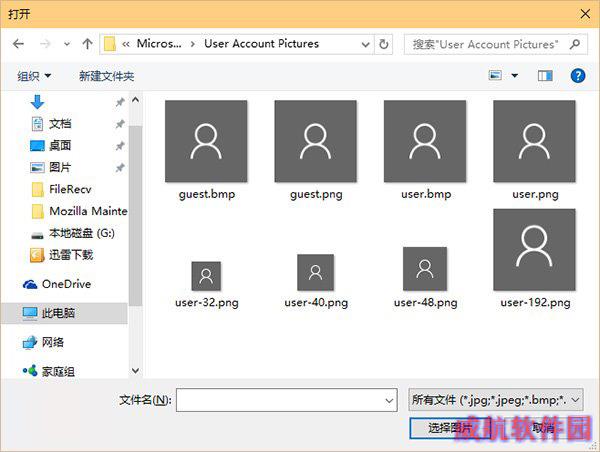
Task: Click the magnifier search icon
Action: pyautogui.click(x=575, y=44)
